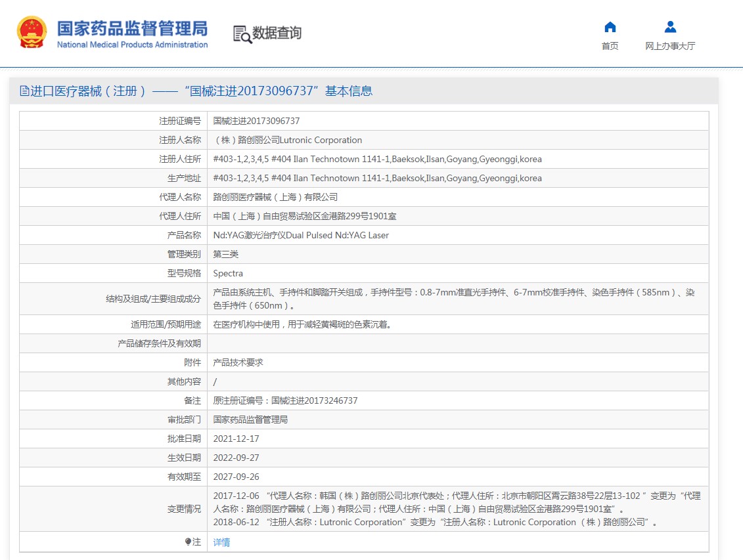Click the 注 marker icon
Viewport: 743px width, 560px height.
click(x=188, y=542)
